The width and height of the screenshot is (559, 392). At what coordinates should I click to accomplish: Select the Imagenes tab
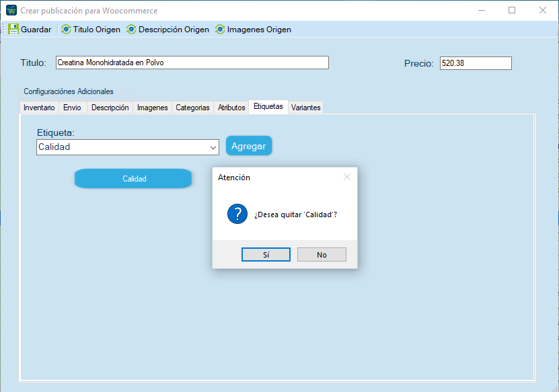tap(152, 108)
